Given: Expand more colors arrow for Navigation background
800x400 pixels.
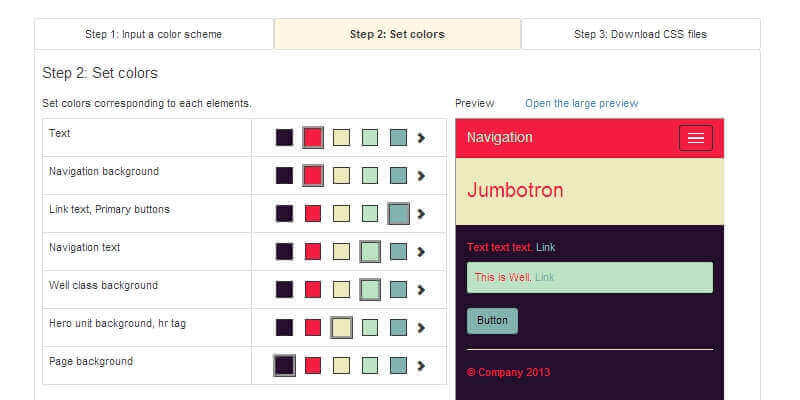Looking at the screenshot, I should [x=421, y=176].
